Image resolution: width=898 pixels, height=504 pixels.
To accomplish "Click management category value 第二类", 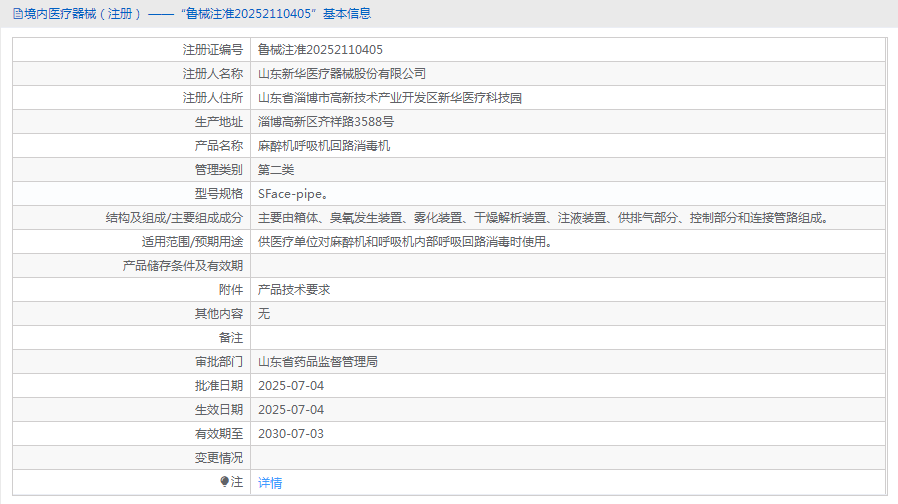I will (276, 170).
